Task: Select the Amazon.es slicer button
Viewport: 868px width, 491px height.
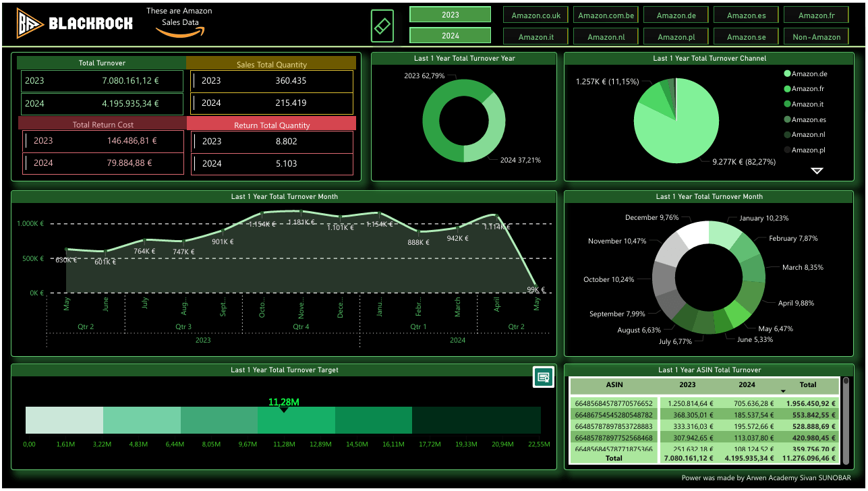Action: tap(747, 16)
